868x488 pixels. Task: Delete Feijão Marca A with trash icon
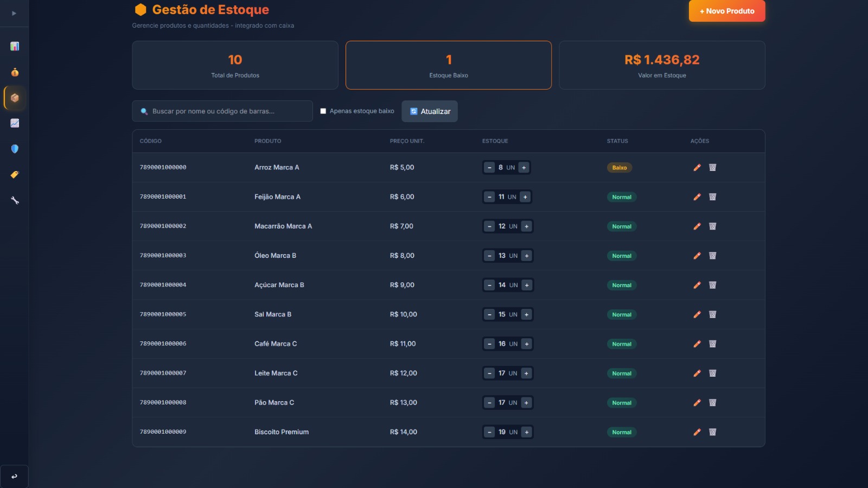pos(713,197)
